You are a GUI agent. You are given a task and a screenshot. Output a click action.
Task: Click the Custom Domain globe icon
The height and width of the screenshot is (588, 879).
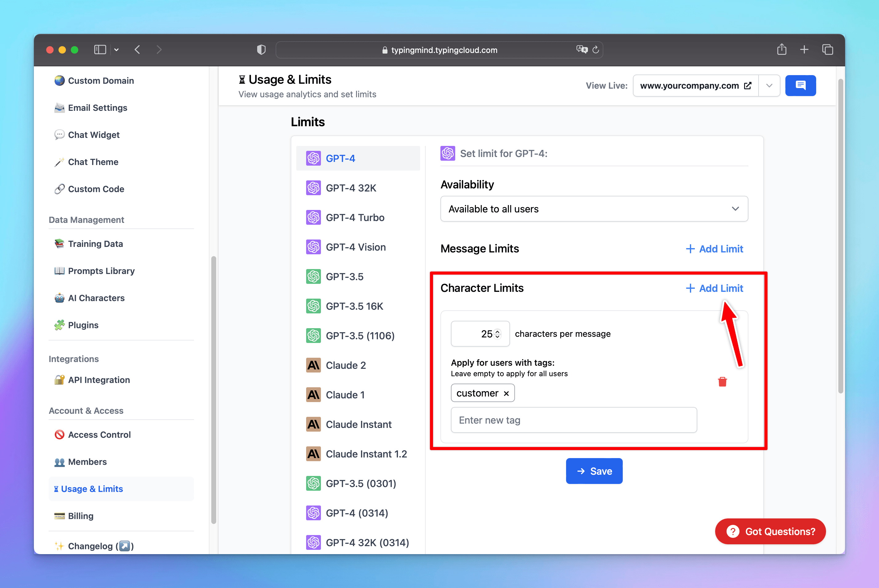point(60,80)
